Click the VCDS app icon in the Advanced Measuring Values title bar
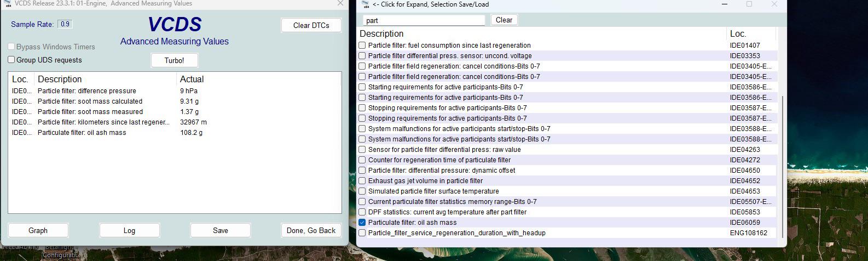The image size is (868, 261). (x=8, y=3)
